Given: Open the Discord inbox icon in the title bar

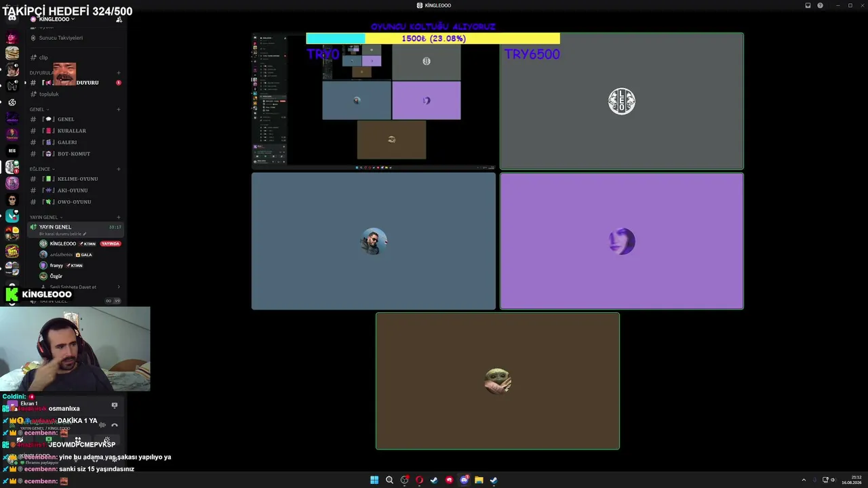Looking at the screenshot, I should point(808,5).
